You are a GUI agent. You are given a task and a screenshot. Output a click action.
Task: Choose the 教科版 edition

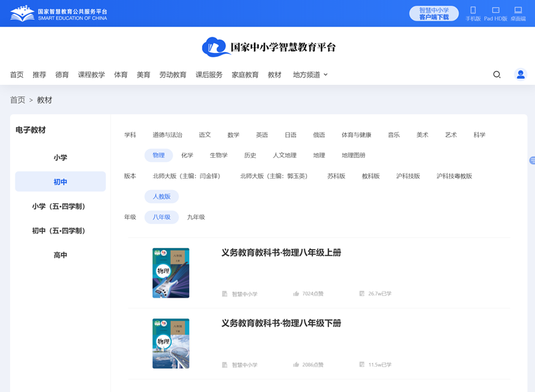tap(370, 176)
